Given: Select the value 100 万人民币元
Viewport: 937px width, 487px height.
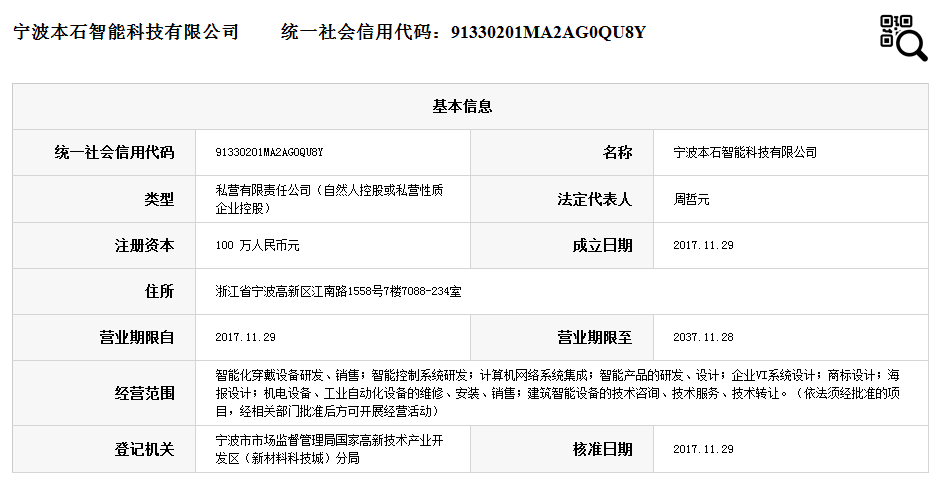Looking at the screenshot, I should [x=258, y=246].
